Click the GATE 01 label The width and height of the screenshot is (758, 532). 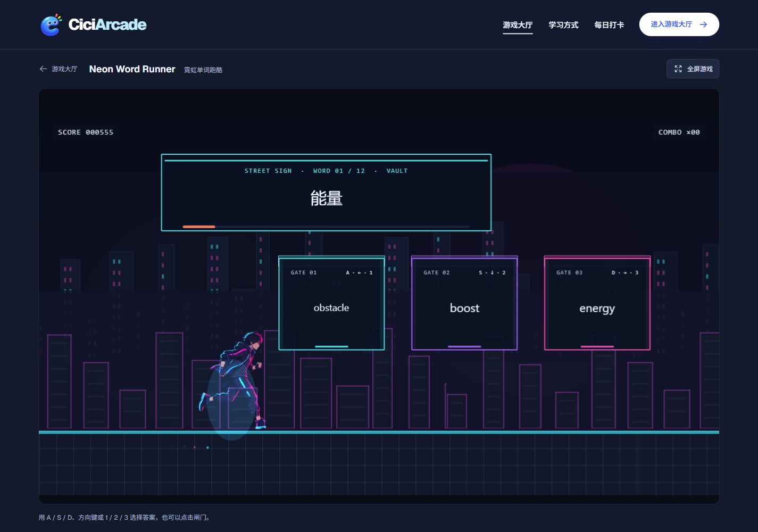pyautogui.click(x=304, y=272)
